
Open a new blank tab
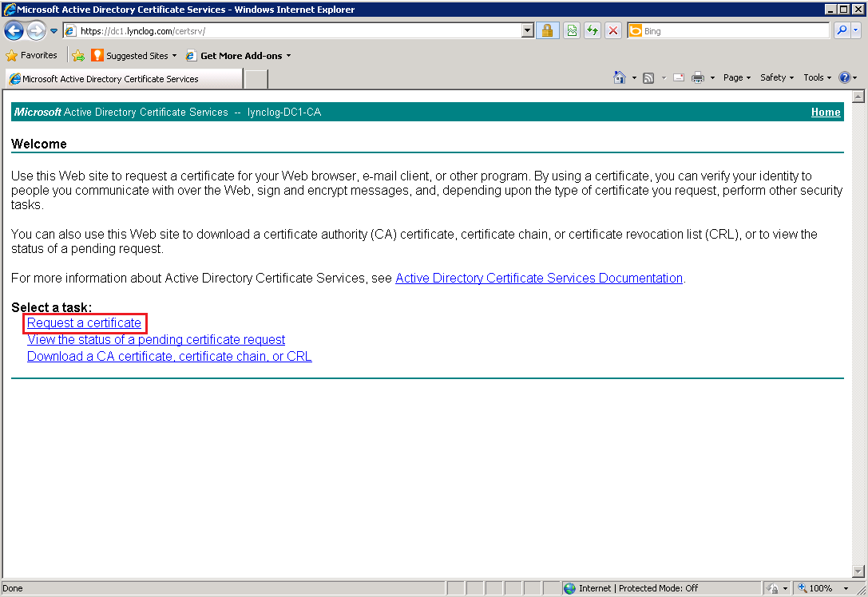[256, 79]
